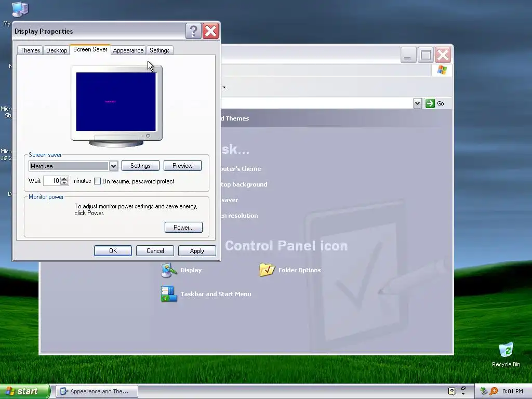The image size is (532, 399).
Task: Click the monitor preview thumbnail
Action: [x=116, y=106]
